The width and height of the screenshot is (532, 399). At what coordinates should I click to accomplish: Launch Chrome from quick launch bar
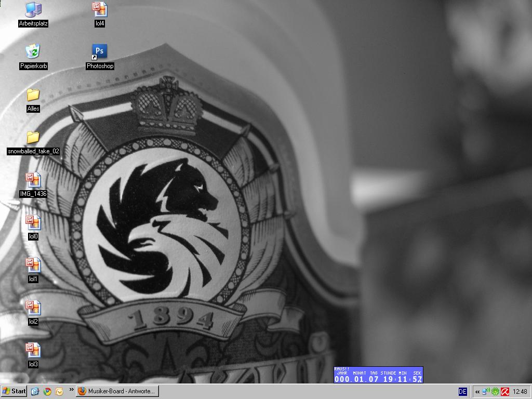(47, 391)
